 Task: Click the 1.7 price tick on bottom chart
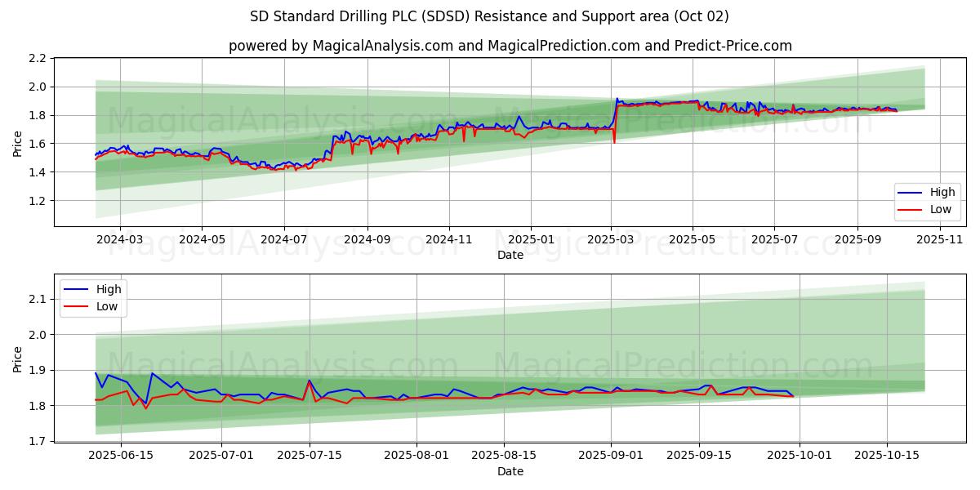[x=38, y=442]
